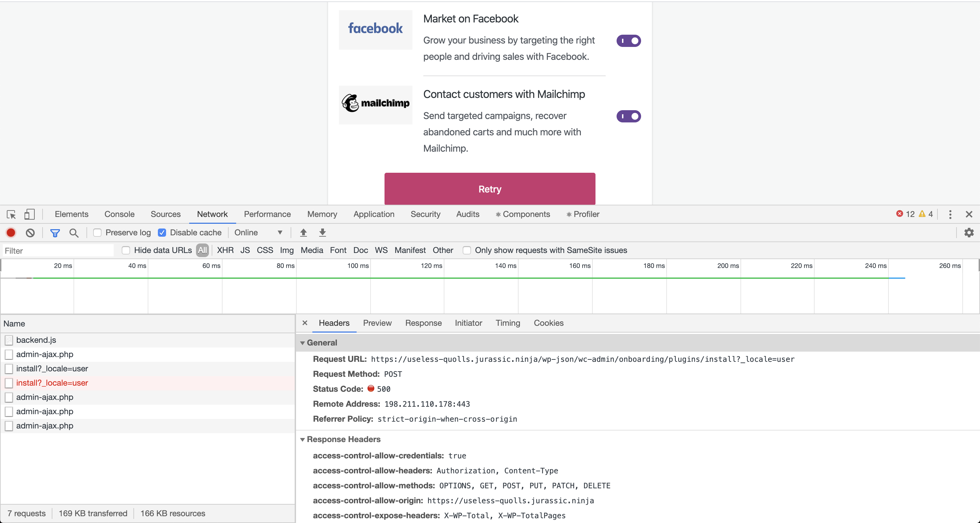Filter requests by Media

pyautogui.click(x=312, y=251)
